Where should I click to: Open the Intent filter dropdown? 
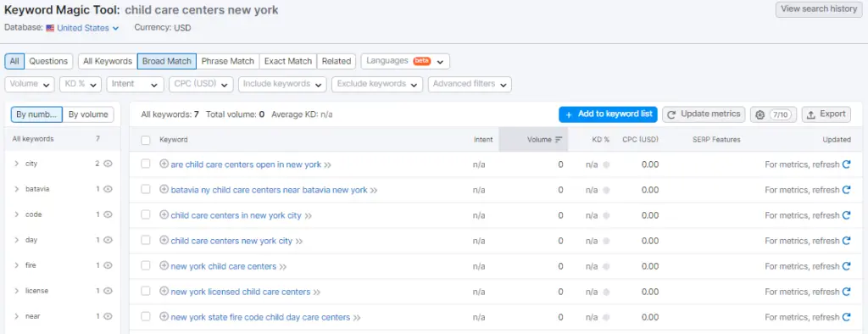coord(135,84)
